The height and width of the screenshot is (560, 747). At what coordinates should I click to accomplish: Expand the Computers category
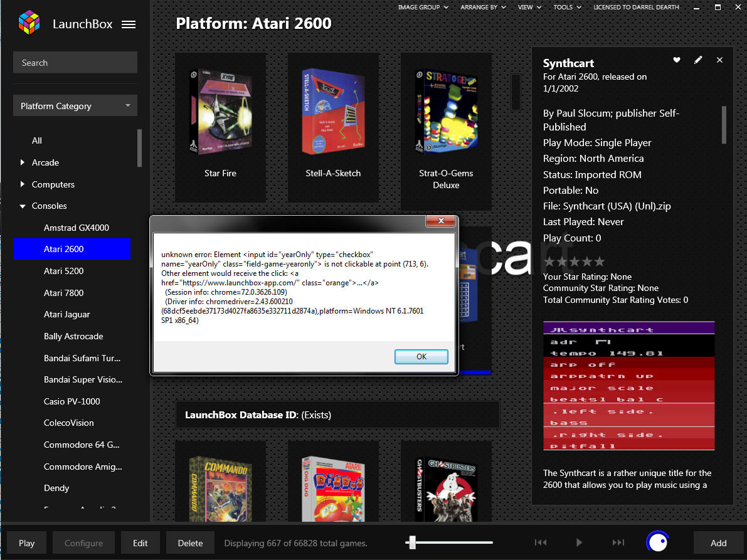[x=23, y=184]
